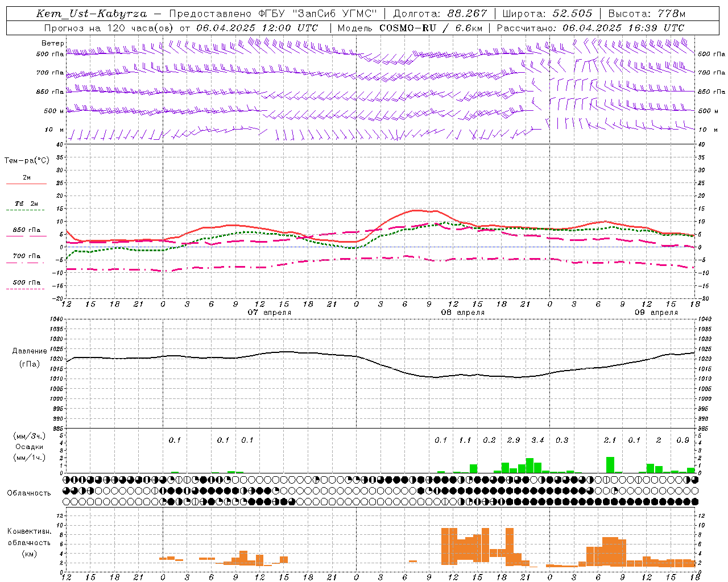Click the Давление pressure label

click(x=29, y=351)
